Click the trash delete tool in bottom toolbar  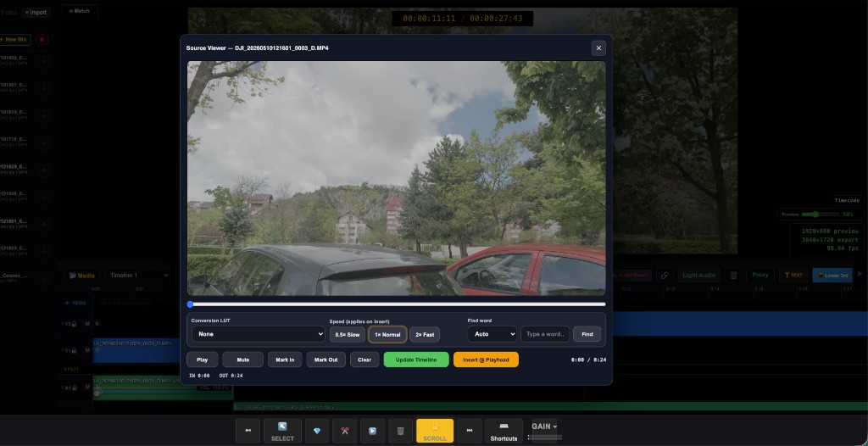tap(400, 431)
